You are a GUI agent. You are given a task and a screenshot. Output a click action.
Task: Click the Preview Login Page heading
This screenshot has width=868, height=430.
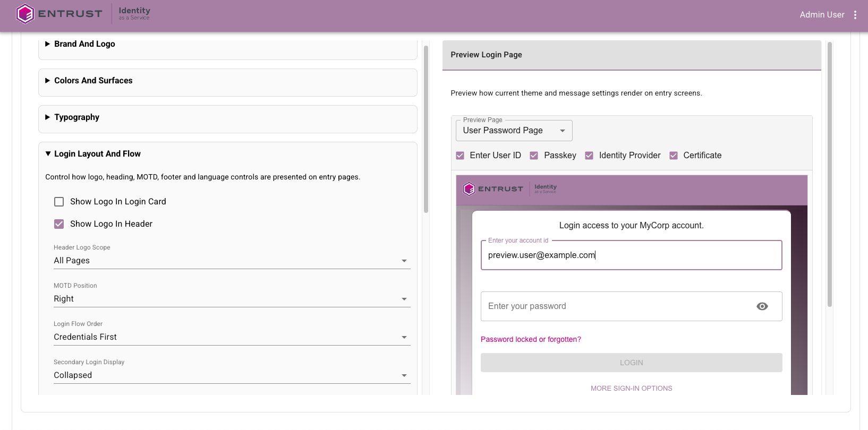pos(486,55)
